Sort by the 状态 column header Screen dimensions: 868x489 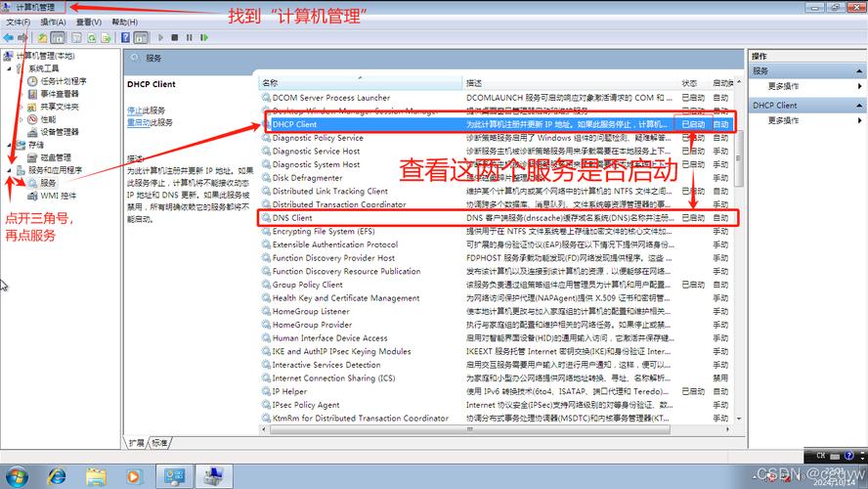pos(693,83)
